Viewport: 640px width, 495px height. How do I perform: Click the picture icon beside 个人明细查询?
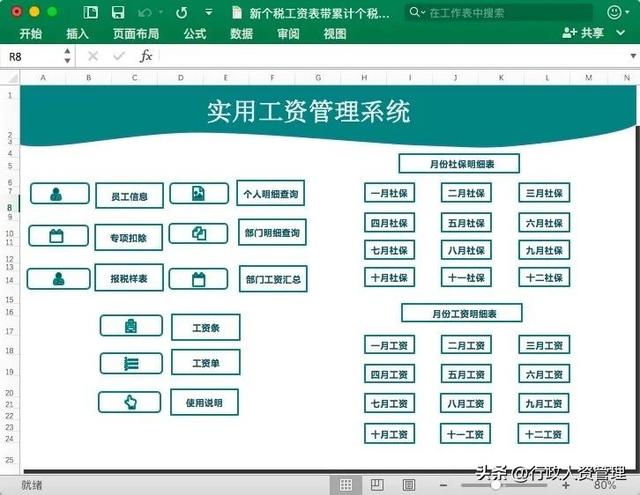[x=199, y=193]
